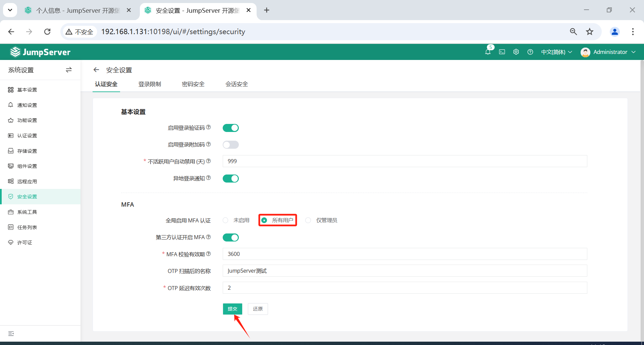The image size is (644, 345).
Task: Click the help icon beside 不活跃用户自动禁用
Action: click(x=208, y=161)
